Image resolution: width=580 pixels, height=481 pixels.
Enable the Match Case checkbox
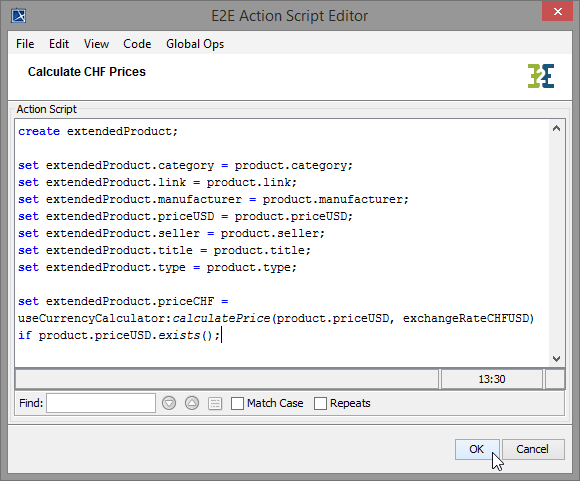[x=237, y=403]
